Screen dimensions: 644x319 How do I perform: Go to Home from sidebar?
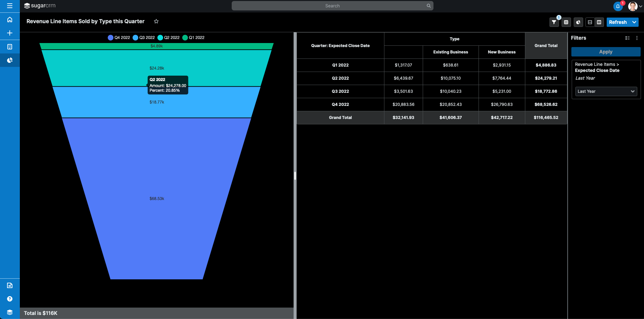point(10,19)
